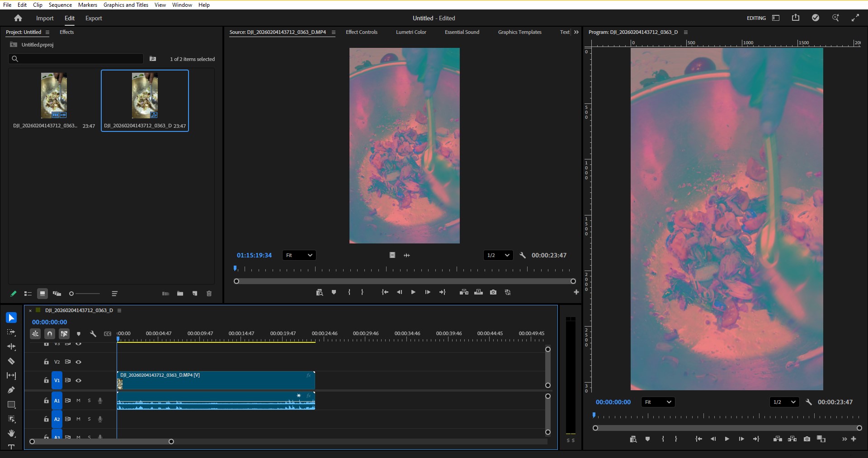The image size is (868, 458).
Task: Open the Sequence menu
Action: click(x=60, y=5)
